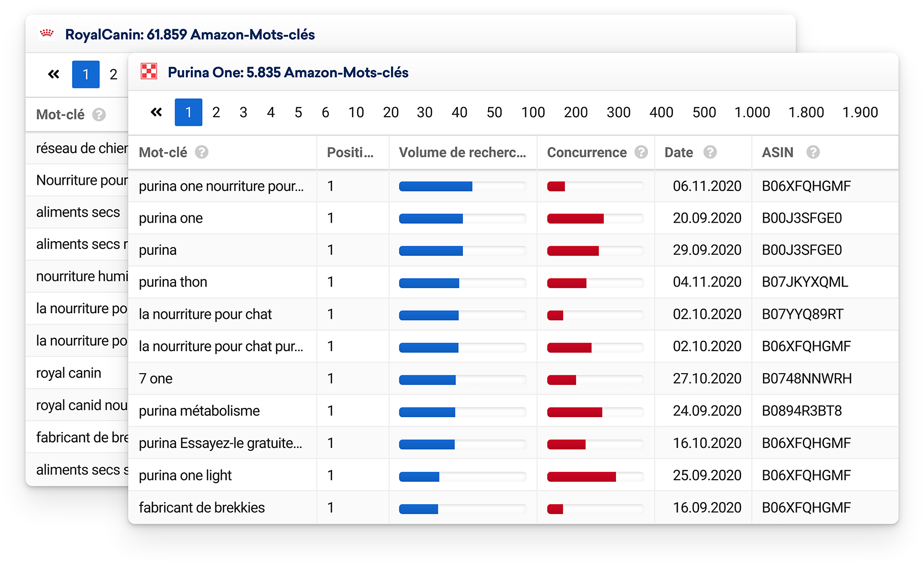Jump to page 500 in Purina One pagination

pos(705,112)
